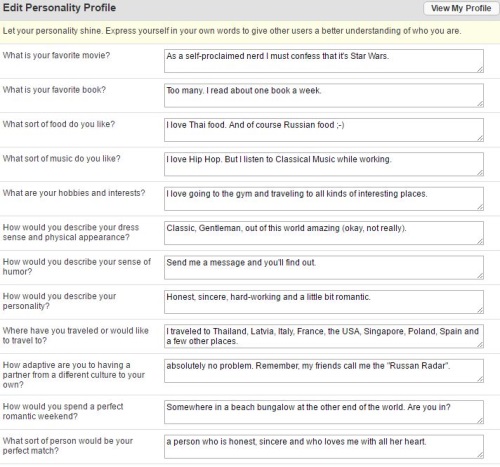Click the 'What are your hobbies and interests?' label
The width and height of the screenshot is (500, 467).
tap(74, 193)
